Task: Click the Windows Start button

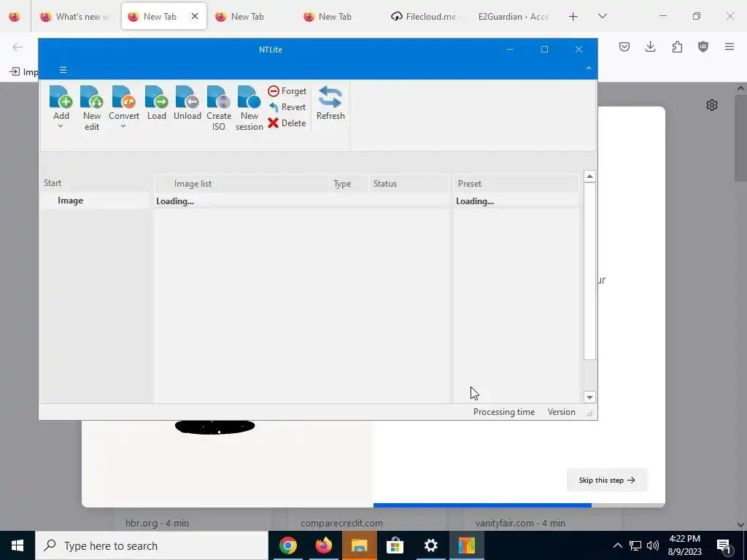Action: point(18,545)
